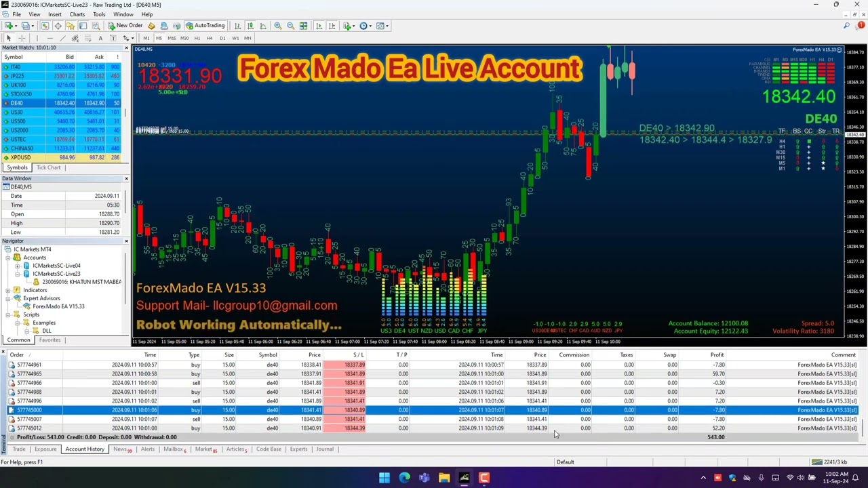
Task: Switch timeframe to D1
Action: [222, 38]
